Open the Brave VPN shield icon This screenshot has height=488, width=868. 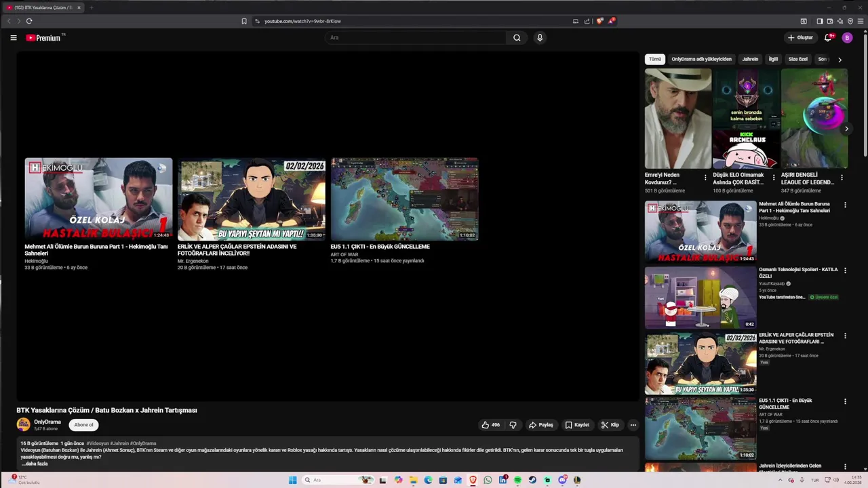pos(850,21)
